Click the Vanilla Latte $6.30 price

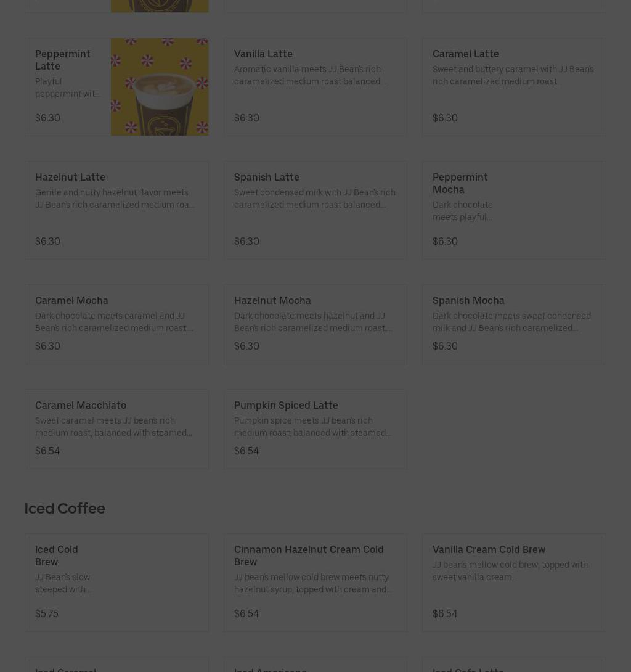click(246, 118)
